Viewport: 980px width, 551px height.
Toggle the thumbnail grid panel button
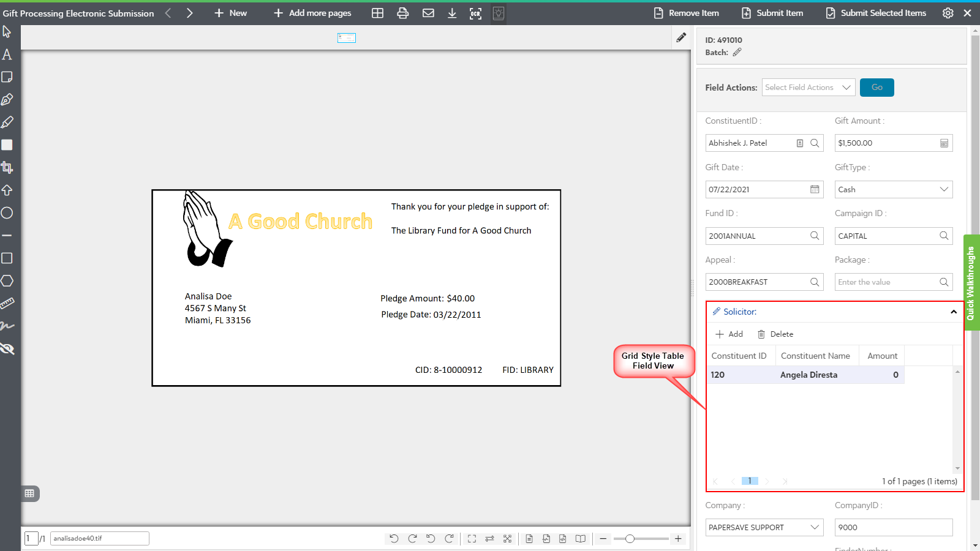point(29,493)
